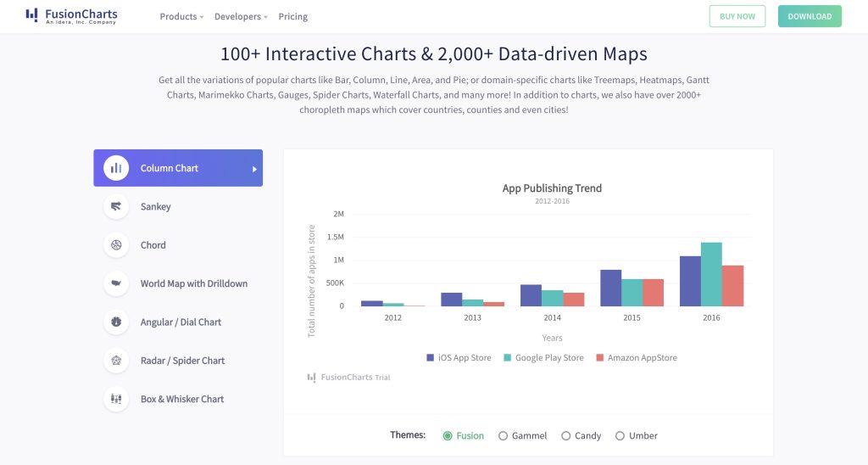Select the Sankey chart icon
Screen dimensions: 868x465
[x=116, y=206]
